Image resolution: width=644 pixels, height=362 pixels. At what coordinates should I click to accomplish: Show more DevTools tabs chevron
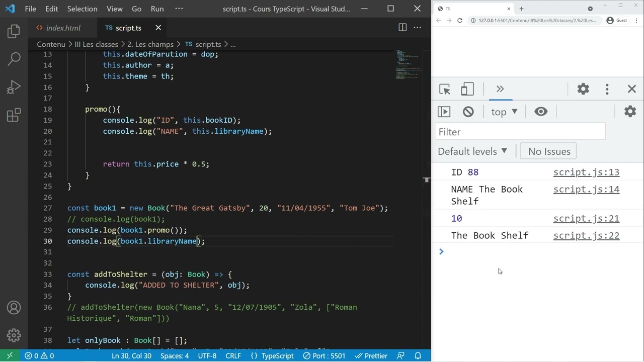click(500, 89)
